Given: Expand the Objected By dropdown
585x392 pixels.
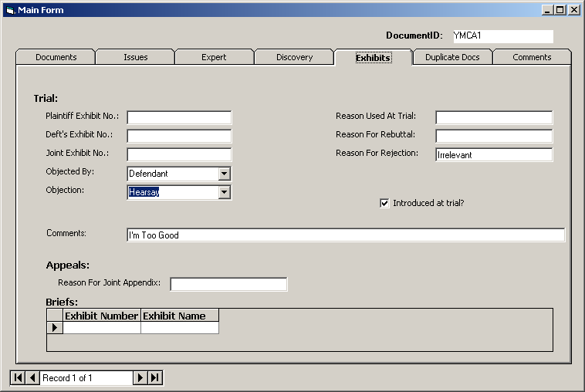Looking at the screenshot, I should click(x=224, y=174).
